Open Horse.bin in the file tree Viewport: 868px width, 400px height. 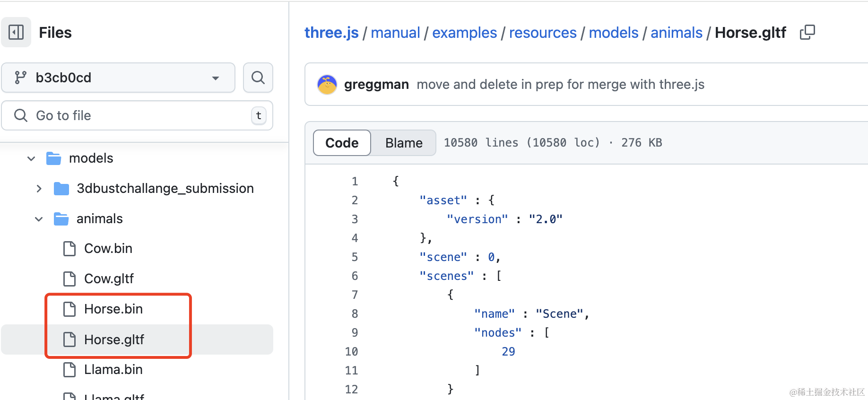[113, 309]
